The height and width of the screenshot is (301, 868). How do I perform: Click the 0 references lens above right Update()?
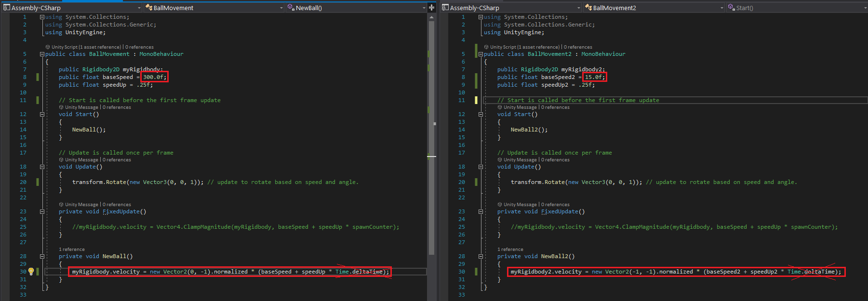click(555, 160)
